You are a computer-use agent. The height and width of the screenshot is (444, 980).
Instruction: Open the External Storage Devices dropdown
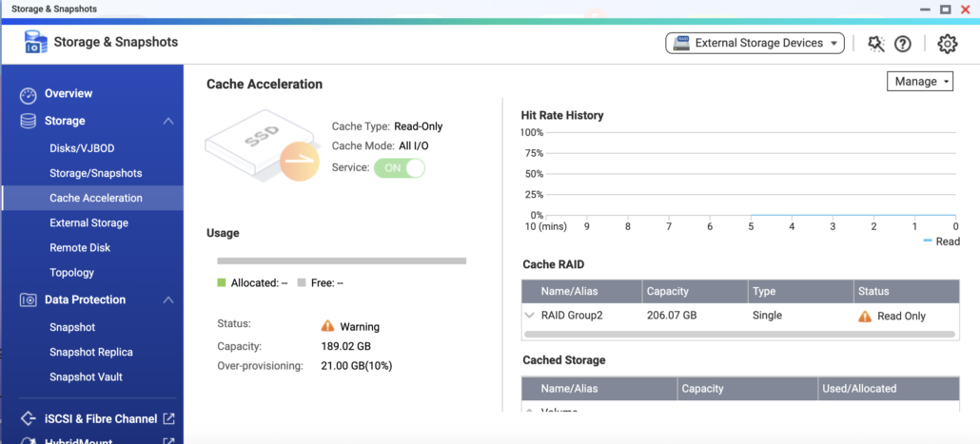[755, 43]
